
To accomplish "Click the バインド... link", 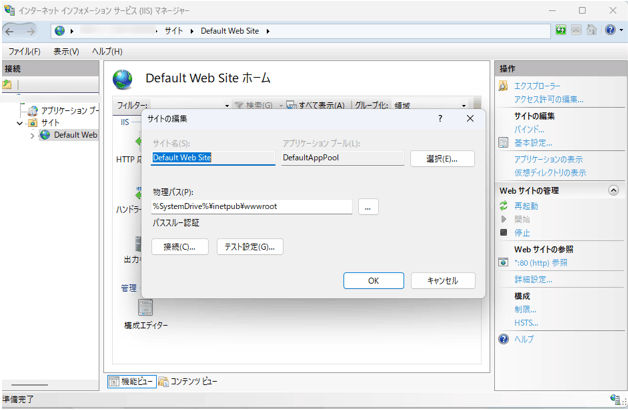I will [x=529, y=129].
